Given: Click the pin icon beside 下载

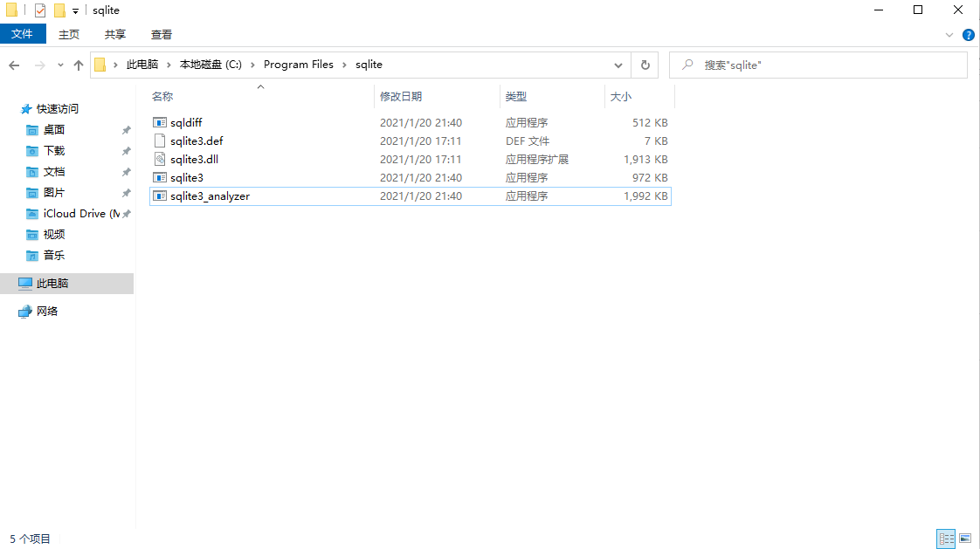Looking at the screenshot, I should click(x=127, y=151).
